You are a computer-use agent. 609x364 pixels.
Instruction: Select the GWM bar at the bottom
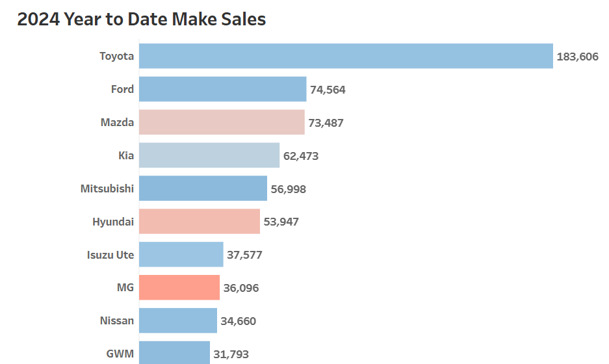(x=174, y=353)
